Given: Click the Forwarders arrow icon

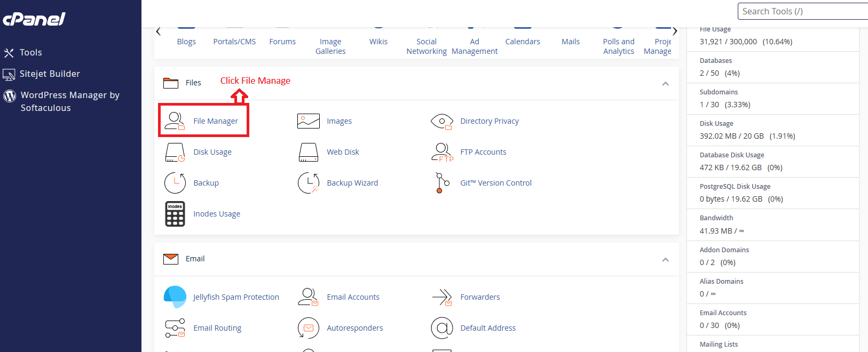Looking at the screenshot, I should click(x=442, y=297).
